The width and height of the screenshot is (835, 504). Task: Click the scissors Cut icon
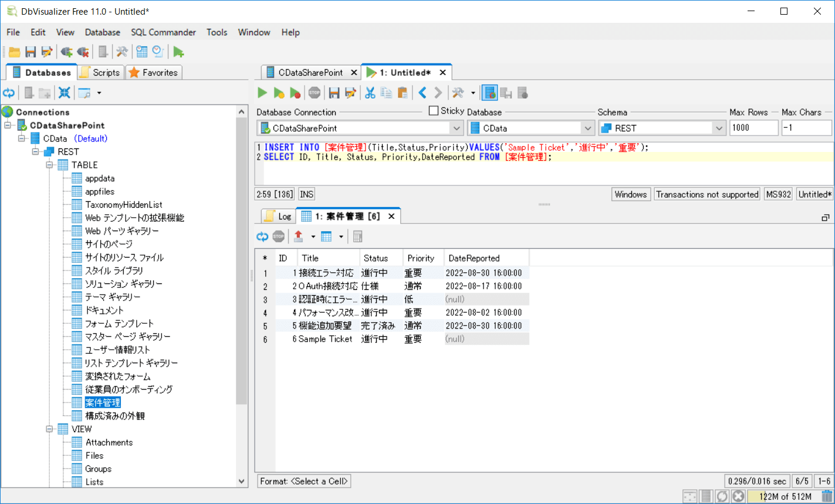click(370, 93)
